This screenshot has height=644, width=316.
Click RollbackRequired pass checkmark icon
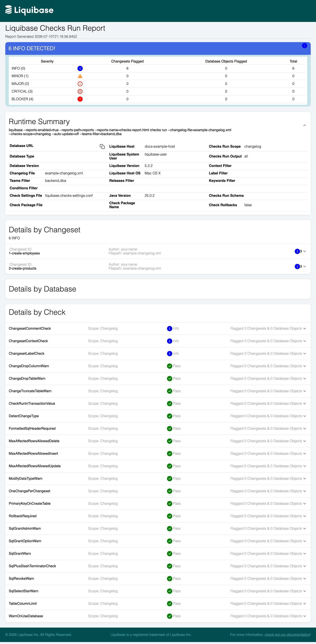click(x=169, y=516)
